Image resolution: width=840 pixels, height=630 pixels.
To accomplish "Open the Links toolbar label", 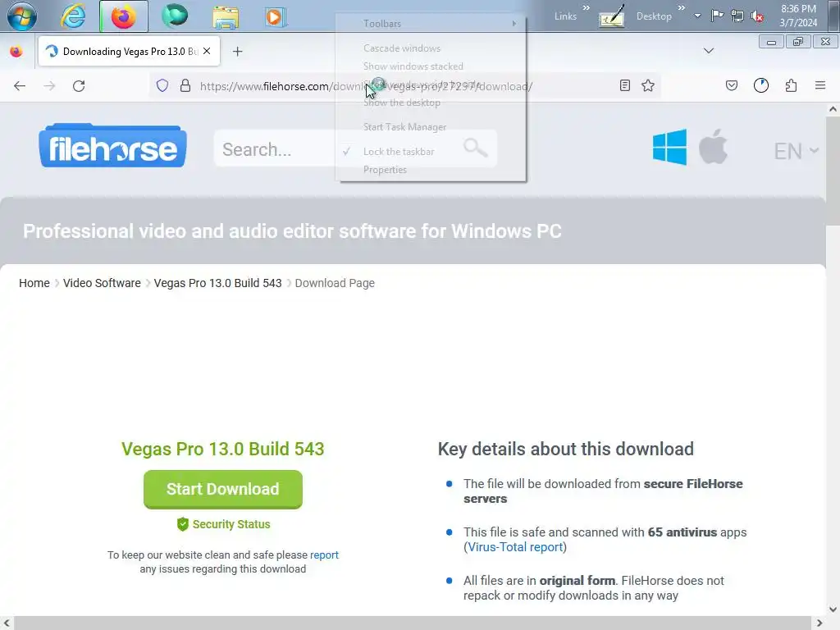I will [x=565, y=16].
